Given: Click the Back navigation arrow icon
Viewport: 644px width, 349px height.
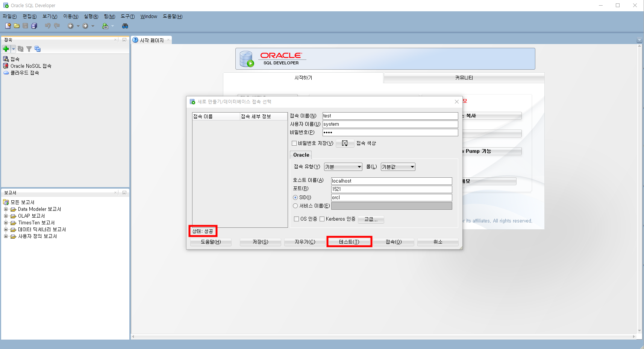Looking at the screenshot, I should [70, 26].
